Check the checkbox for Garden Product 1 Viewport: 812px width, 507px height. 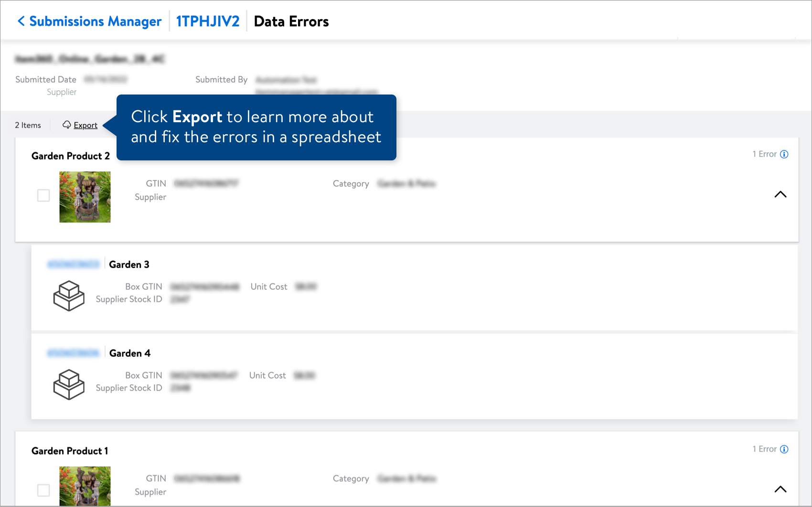43,490
